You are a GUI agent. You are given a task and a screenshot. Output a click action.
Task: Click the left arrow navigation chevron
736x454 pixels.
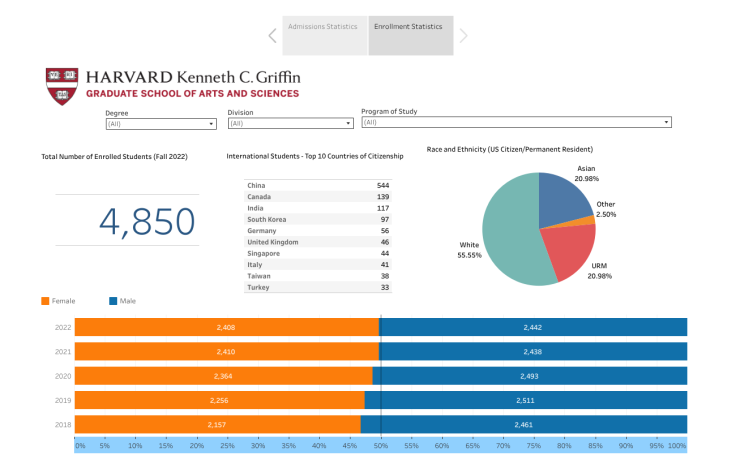click(x=272, y=36)
